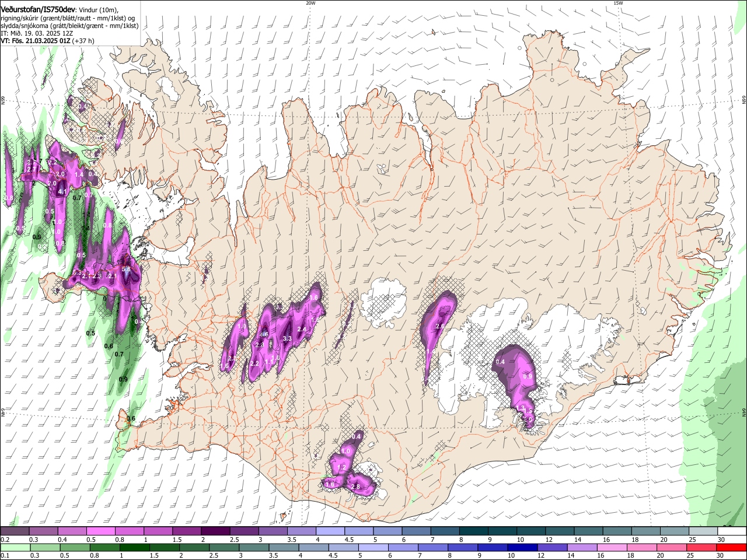Click the 'Vindur (10m)' description text
The width and height of the screenshot is (747, 560).
(98, 10)
